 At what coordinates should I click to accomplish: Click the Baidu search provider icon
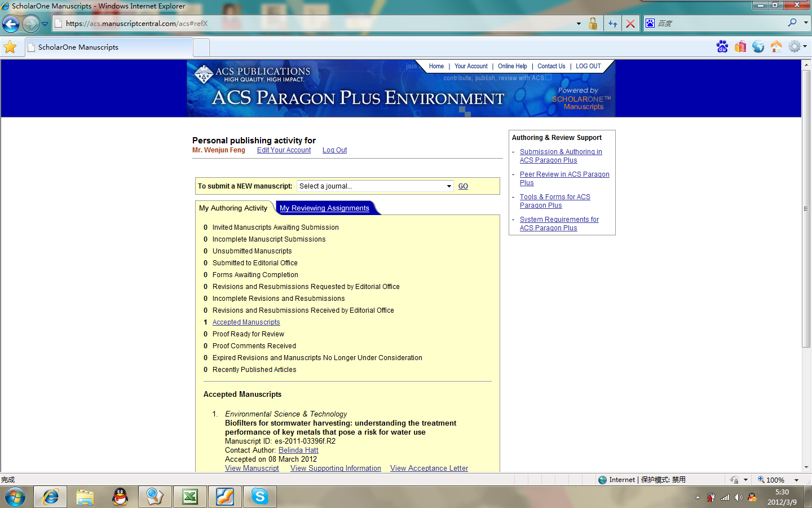(x=650, y=23)
